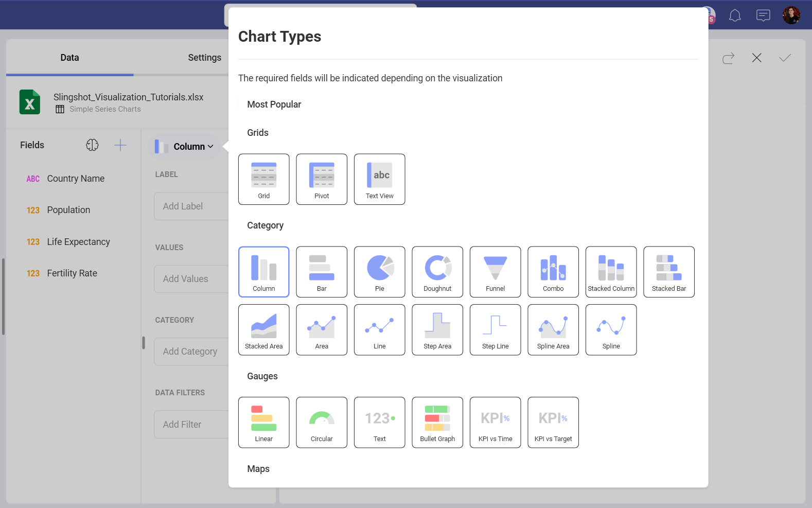Confirm changes with the checkmark

tap(785, 58)
